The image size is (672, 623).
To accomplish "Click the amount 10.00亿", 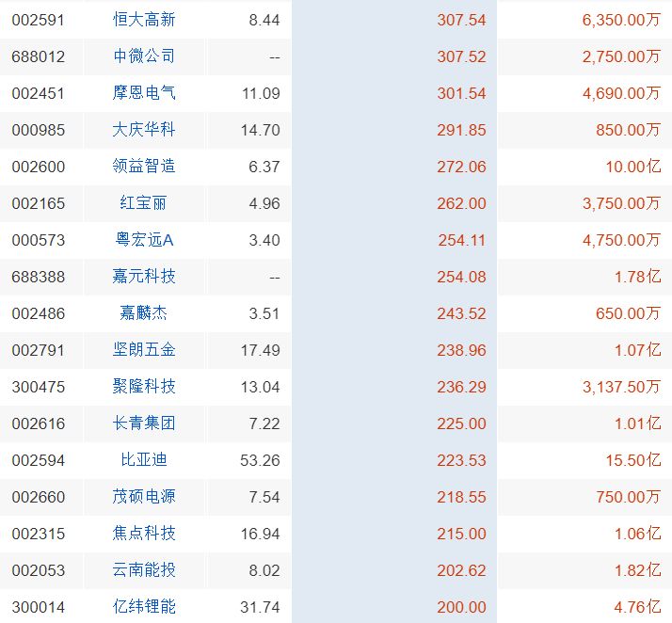I will pyautogui.click(x=633, y=167).
